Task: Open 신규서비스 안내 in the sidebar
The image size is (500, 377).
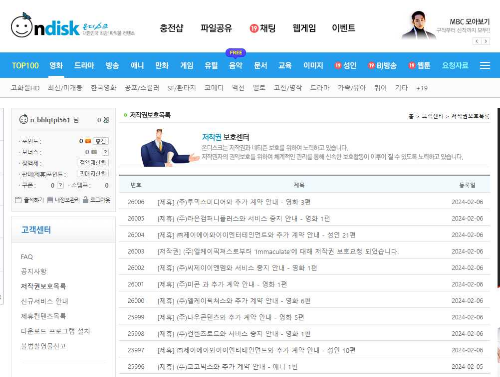Action: coord(45,301)
